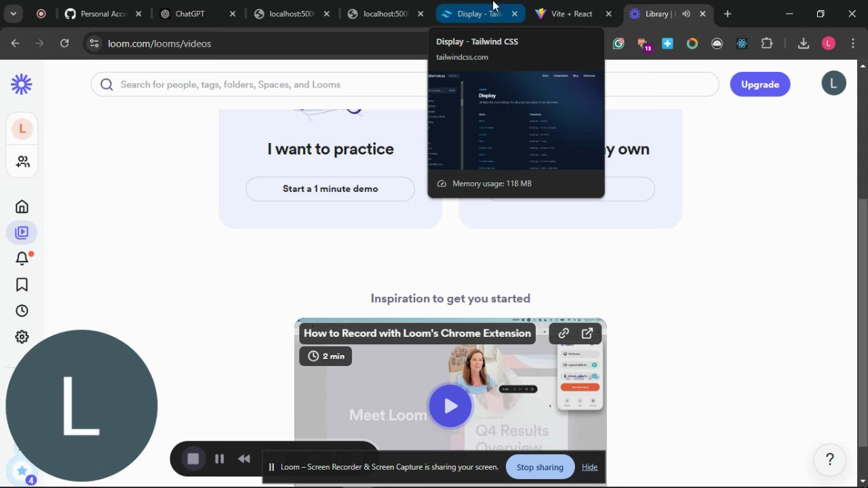Image resolution: width=868 pixels, height=488 pixels.
Task: Click the Grammarly extension icon
Action: tap(618, 43)
